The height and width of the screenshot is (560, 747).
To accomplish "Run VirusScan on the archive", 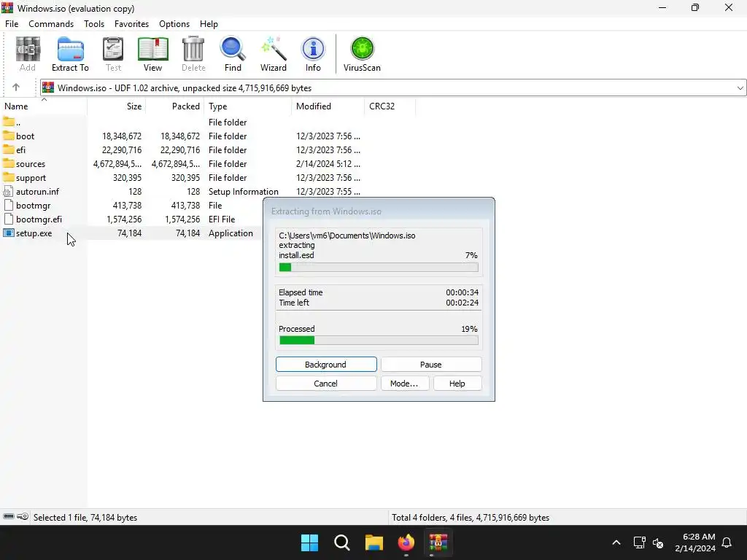I will point(362,54).
